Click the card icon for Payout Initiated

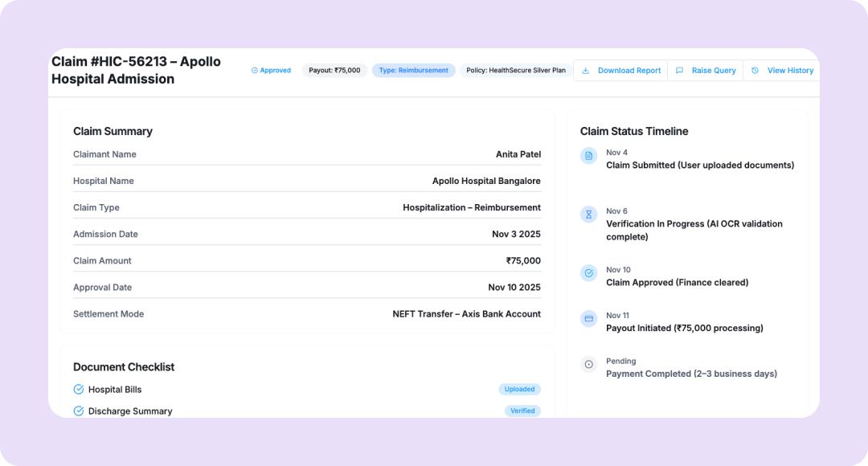point(589,319)
